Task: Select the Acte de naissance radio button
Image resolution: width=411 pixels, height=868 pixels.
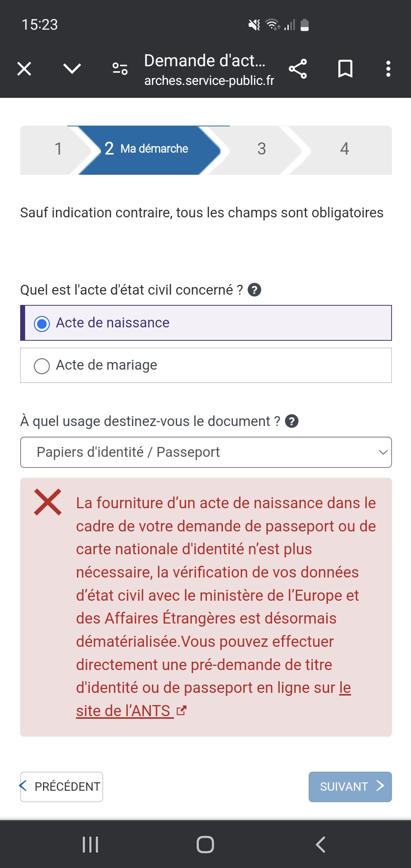Action: click(42, 324)
